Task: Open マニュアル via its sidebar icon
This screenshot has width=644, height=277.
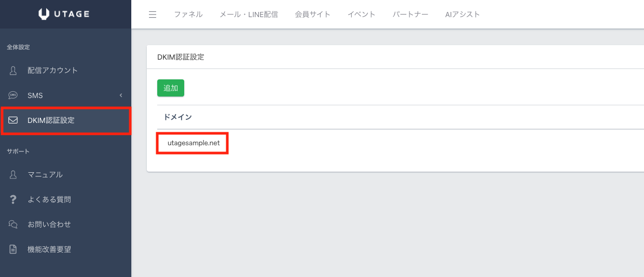Action: [13, 175]
